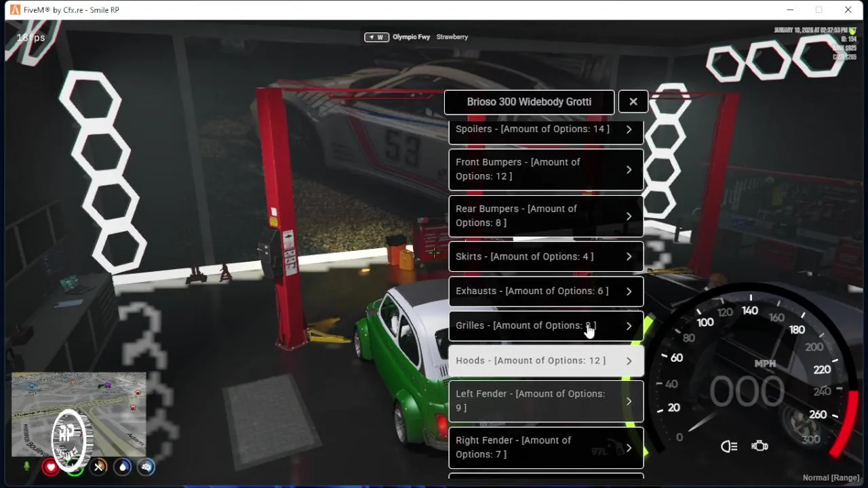
Task: Click the brain stress icon
Action: click(146, 467)
